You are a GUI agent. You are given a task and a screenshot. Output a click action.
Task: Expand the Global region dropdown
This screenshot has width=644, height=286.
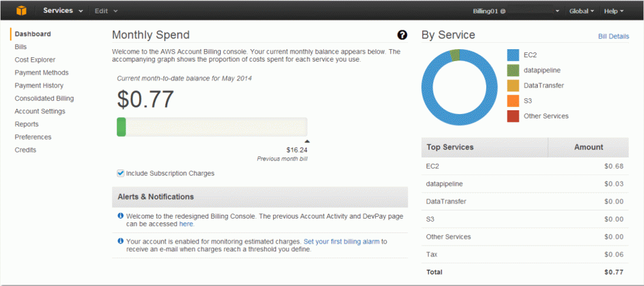[x=582, y=11]
